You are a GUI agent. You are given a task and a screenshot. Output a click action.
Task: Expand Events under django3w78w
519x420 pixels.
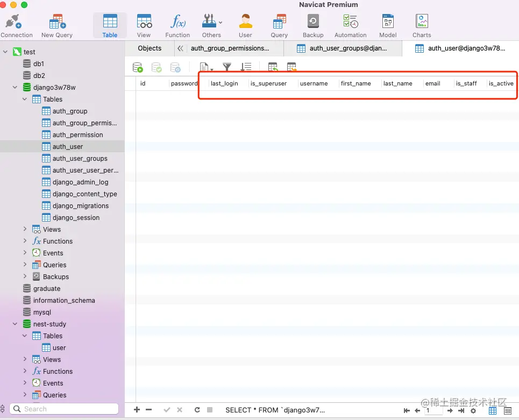click(x=25, y=253)
